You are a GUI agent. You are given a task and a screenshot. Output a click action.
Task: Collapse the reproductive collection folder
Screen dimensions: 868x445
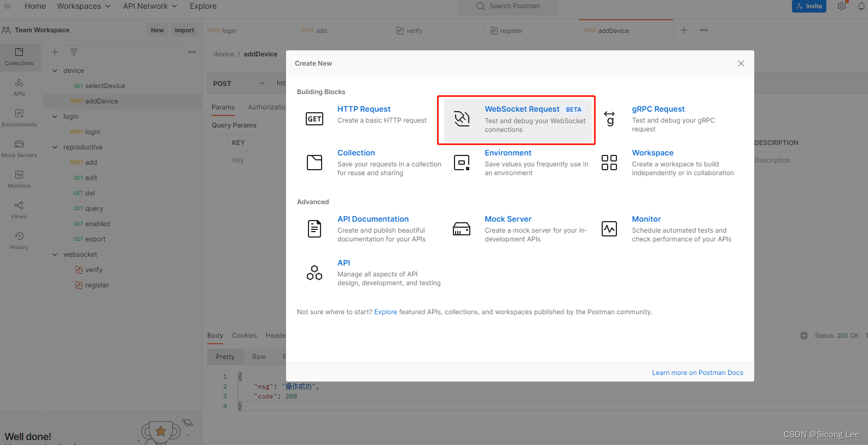click(x=55, y=147)
